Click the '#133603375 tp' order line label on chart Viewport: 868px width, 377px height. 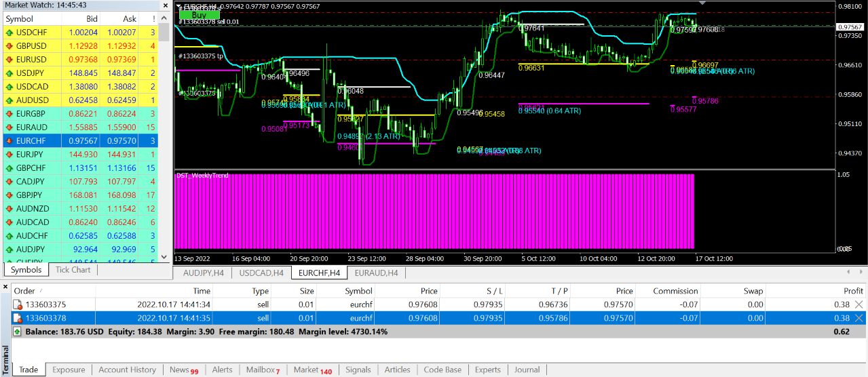[201, 56]
